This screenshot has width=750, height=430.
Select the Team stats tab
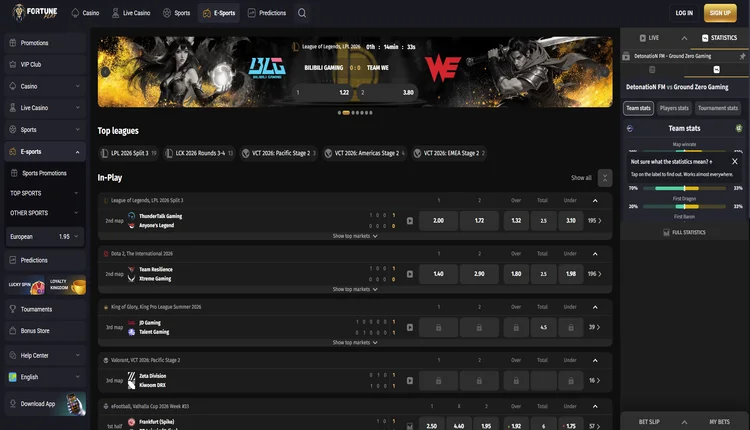click(639, 108)
